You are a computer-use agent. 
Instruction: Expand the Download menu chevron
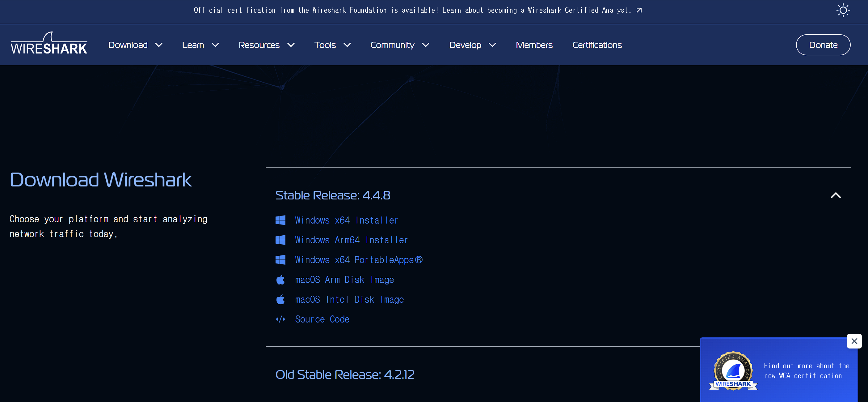(159, 45)
